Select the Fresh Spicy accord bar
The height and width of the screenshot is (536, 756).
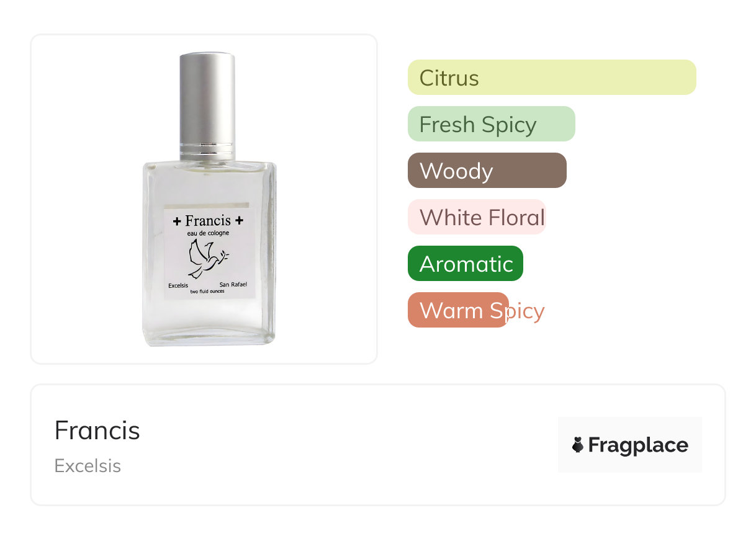(x=492, y=124)
